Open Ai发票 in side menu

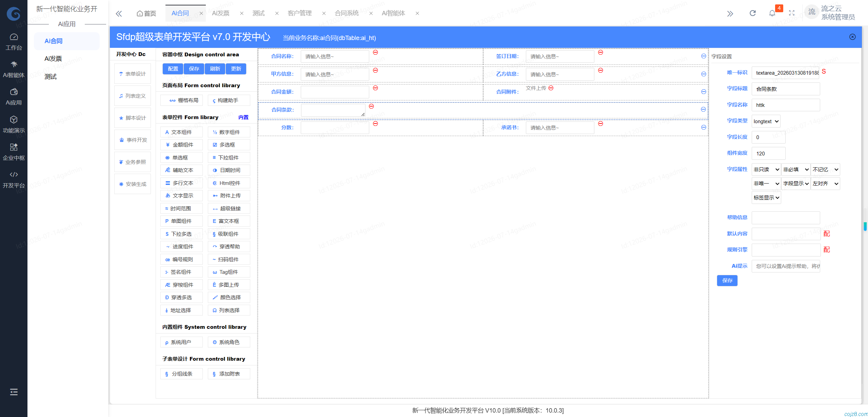point(53,59)
